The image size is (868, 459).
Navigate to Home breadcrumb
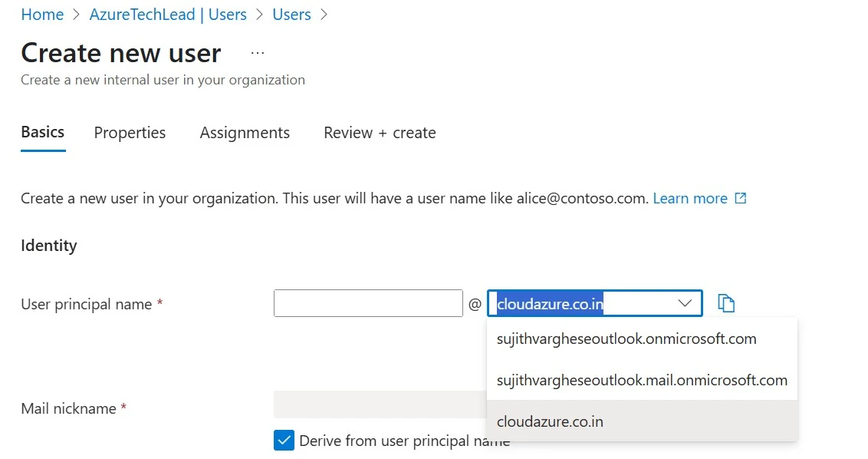(x=42, y=15)
